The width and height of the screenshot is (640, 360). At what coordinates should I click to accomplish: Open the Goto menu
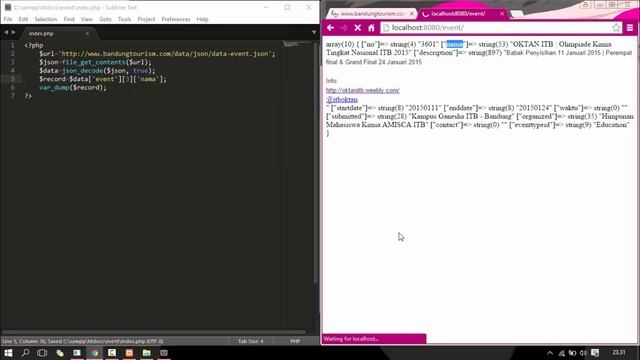(x=105, y=19)
